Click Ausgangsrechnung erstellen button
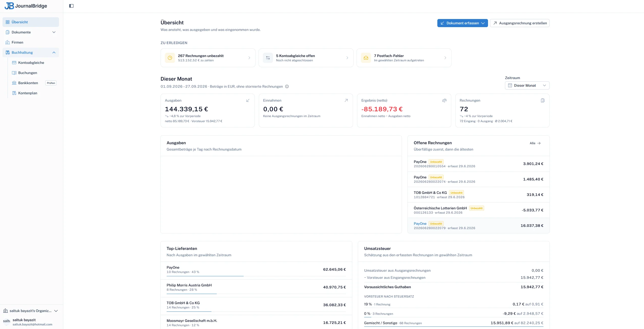Screen dimensions: 644x329 pyautogui.click(x=520, y=23)
